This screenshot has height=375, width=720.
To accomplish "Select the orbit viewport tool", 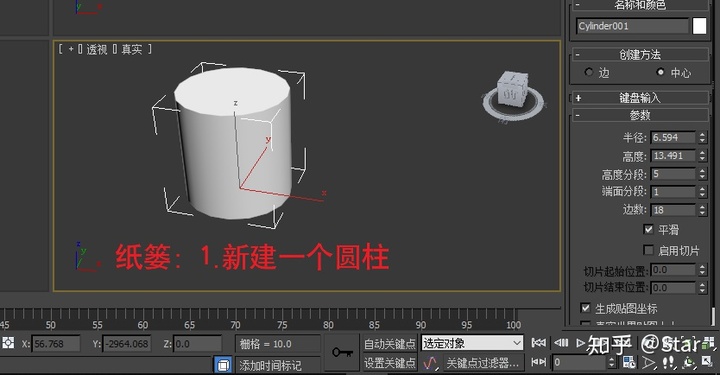I will tap(690, 363).
